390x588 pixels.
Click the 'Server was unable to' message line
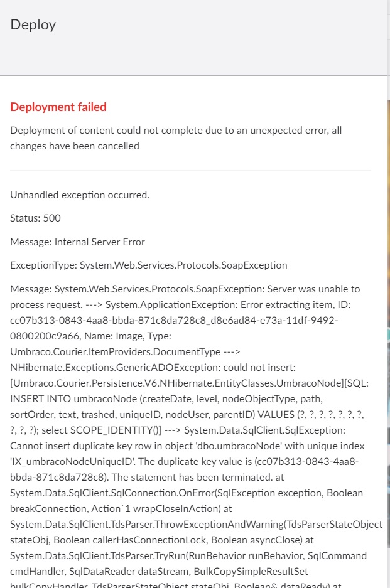(x=185, y=289)
